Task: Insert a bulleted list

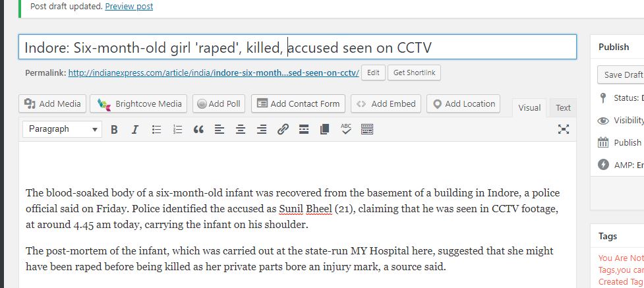Action: coord(156,130)
